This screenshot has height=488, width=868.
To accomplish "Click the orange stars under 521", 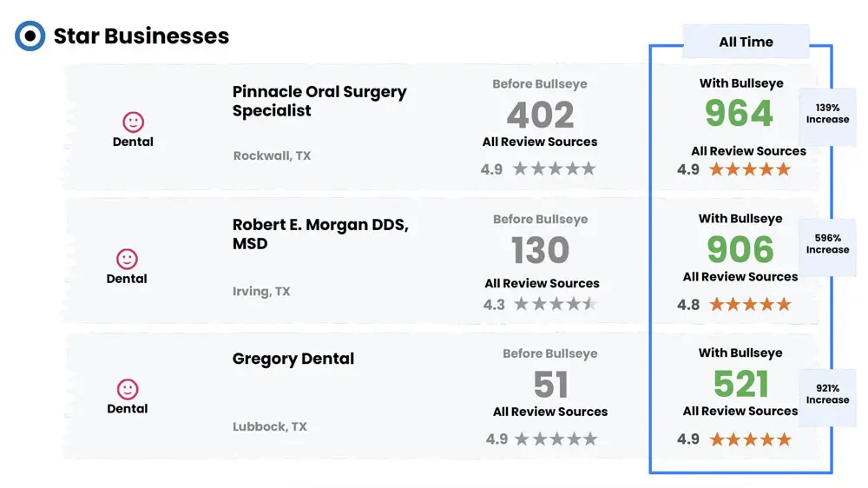I will (751, 440).
